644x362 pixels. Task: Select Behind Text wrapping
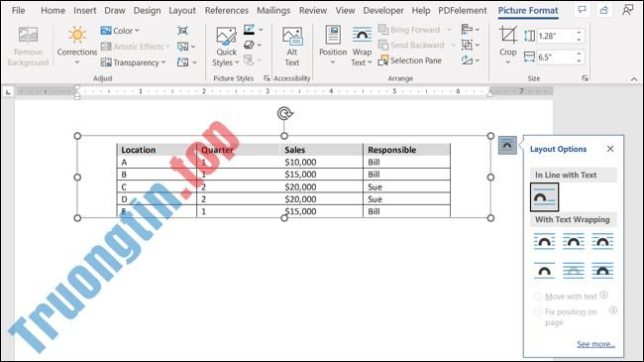click(x=574, y=271)
